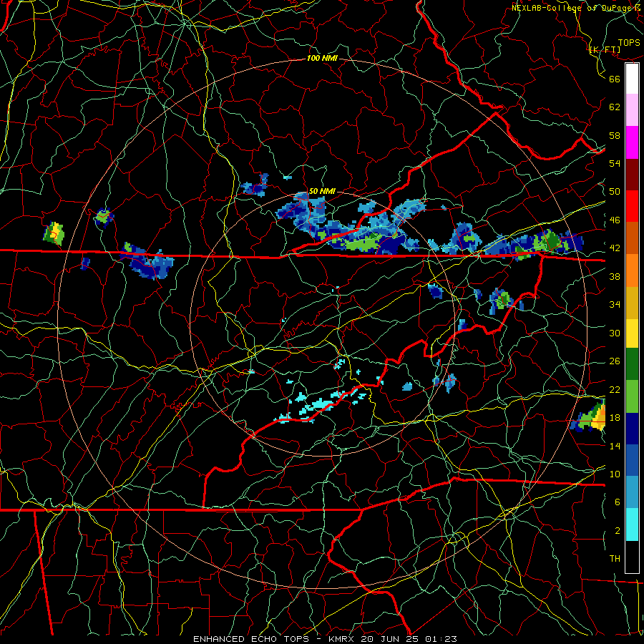Screen dimensions: 644x644
Task: Click the '22' legend value
Action: pos(615,389)
